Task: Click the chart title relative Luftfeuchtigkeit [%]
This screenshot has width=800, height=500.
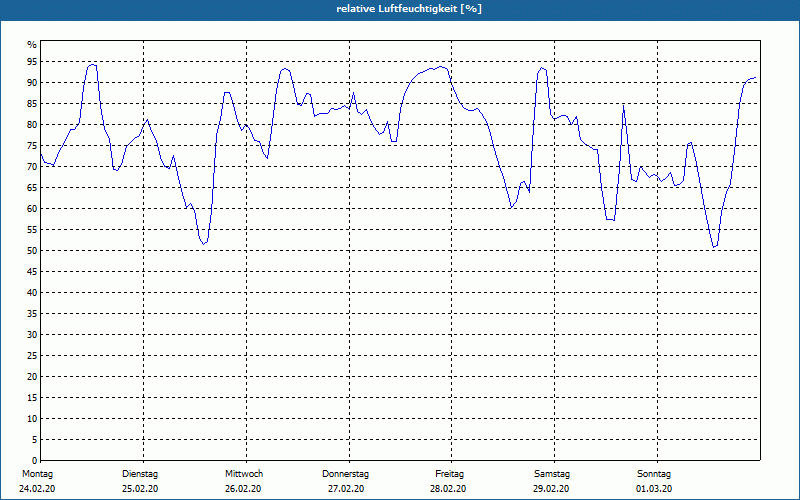Action: click(x=409, y=9)
